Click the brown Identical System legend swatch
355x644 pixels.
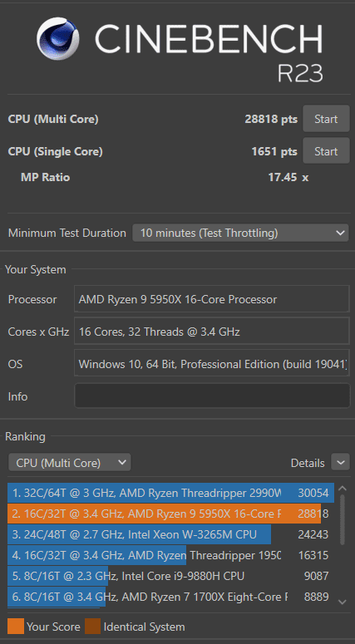[x=92, y=627]
